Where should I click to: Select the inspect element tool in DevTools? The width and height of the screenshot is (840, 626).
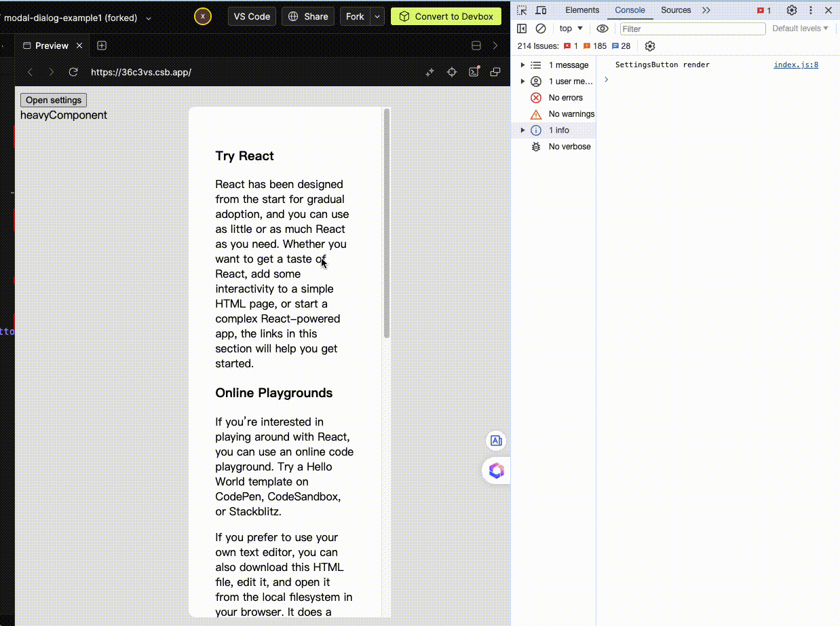tap(522, 10)
